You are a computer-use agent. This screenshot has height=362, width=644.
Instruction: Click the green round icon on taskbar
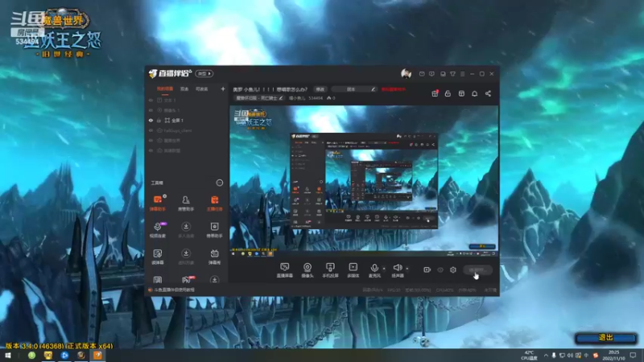31,355
